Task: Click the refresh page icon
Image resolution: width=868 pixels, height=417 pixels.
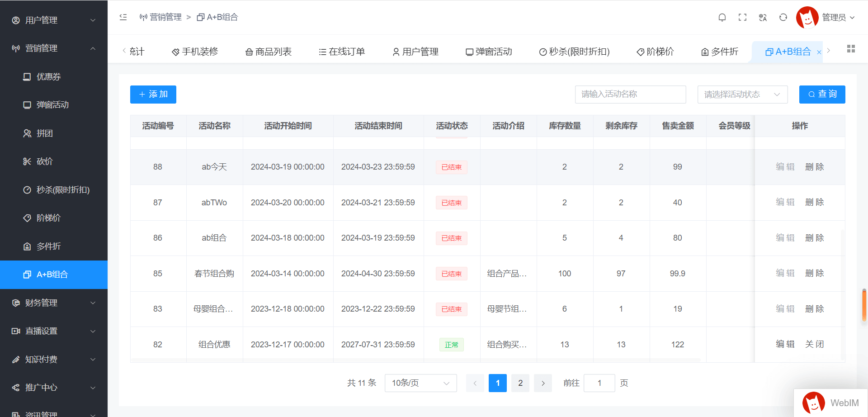Action: 783,17
